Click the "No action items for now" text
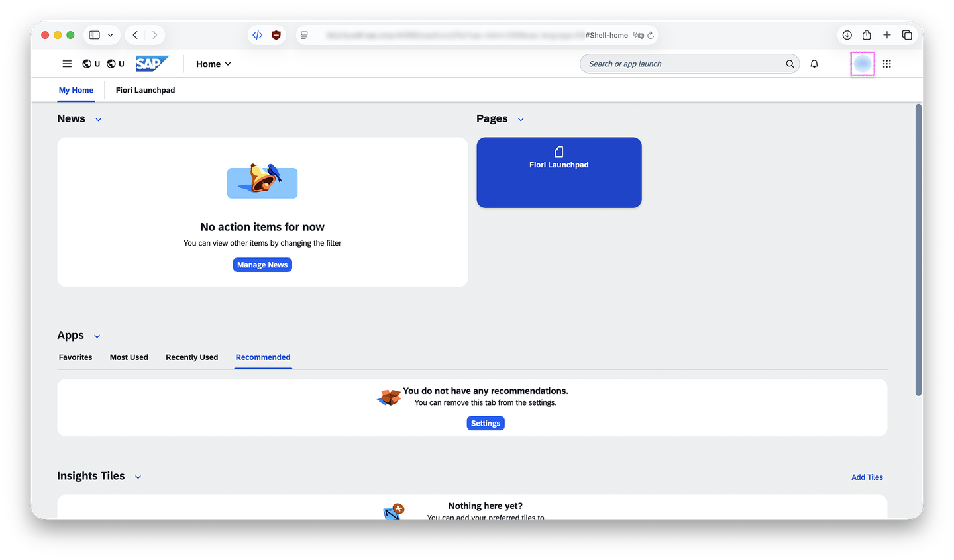This screenshot has width=954, height=560. (262, 227)
